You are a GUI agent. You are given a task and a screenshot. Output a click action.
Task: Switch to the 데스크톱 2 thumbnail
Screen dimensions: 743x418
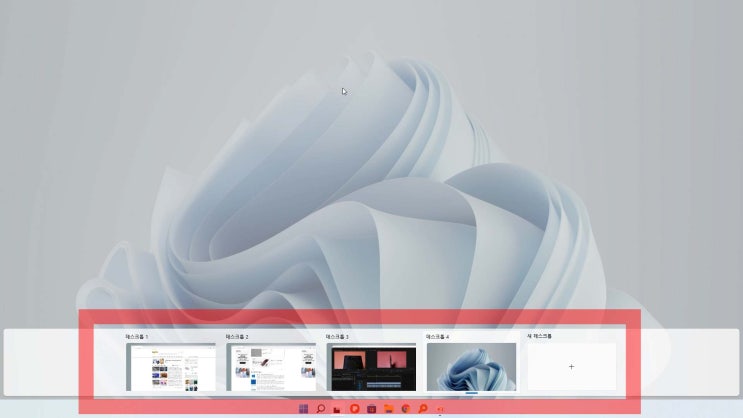pyautogui.click(x=271, y=367)
